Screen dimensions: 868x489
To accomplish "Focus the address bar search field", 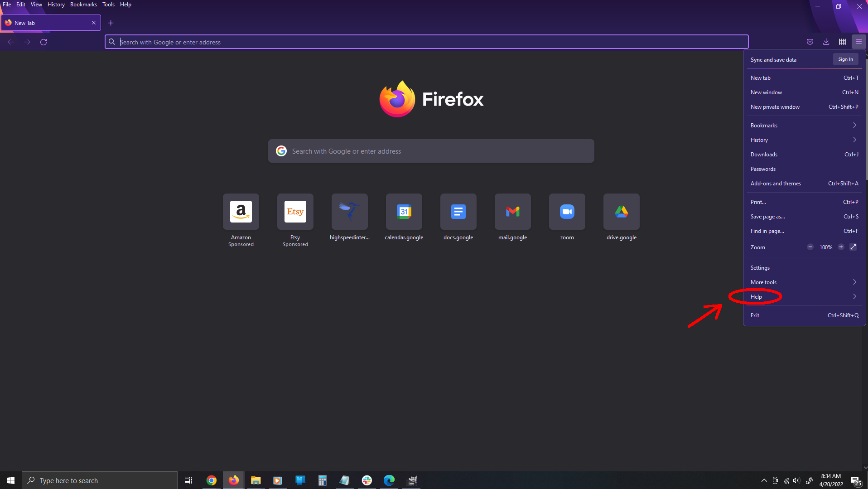I will (x=426, y=42).
